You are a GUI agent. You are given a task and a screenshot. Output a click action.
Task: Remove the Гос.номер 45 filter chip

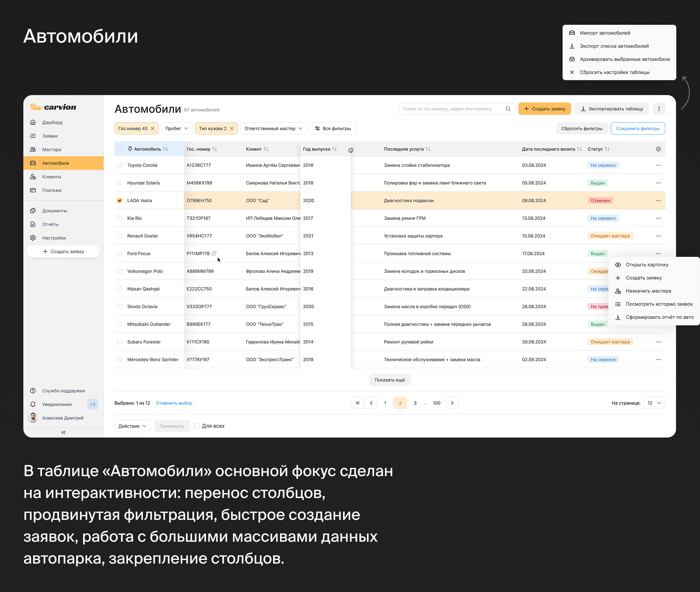(x=153, y=128)
